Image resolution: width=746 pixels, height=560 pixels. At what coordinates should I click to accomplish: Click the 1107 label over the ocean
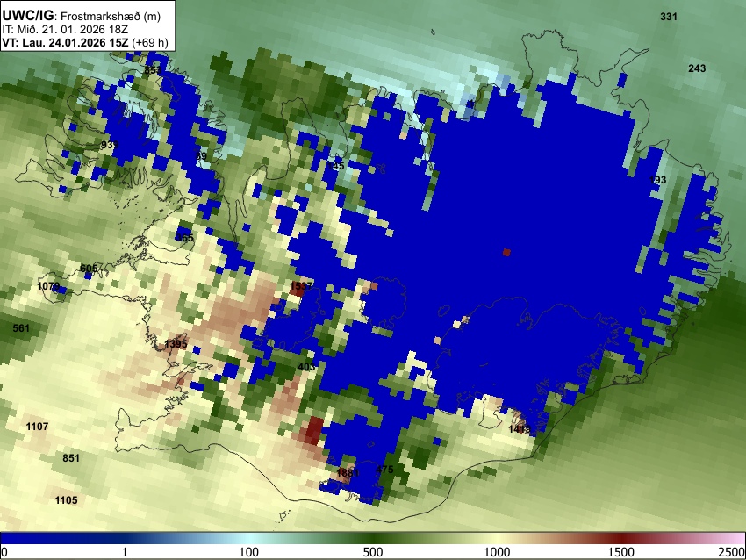click(x=37, y=427)
